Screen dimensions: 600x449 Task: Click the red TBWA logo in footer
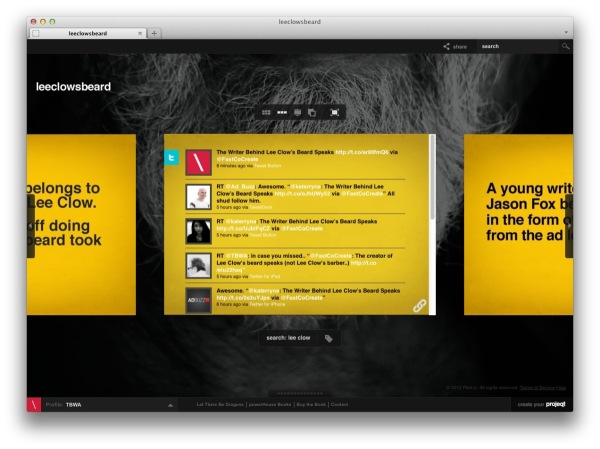[34, 405]
